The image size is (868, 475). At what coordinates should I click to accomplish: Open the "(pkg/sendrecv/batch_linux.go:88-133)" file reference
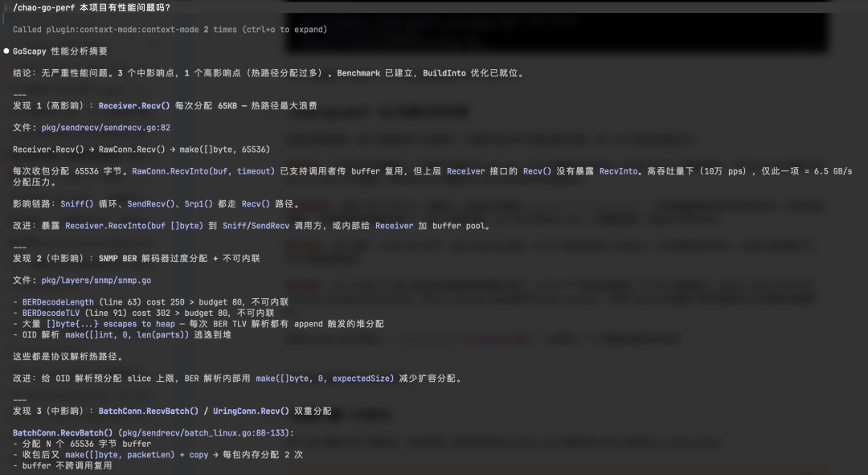point(206,433)
